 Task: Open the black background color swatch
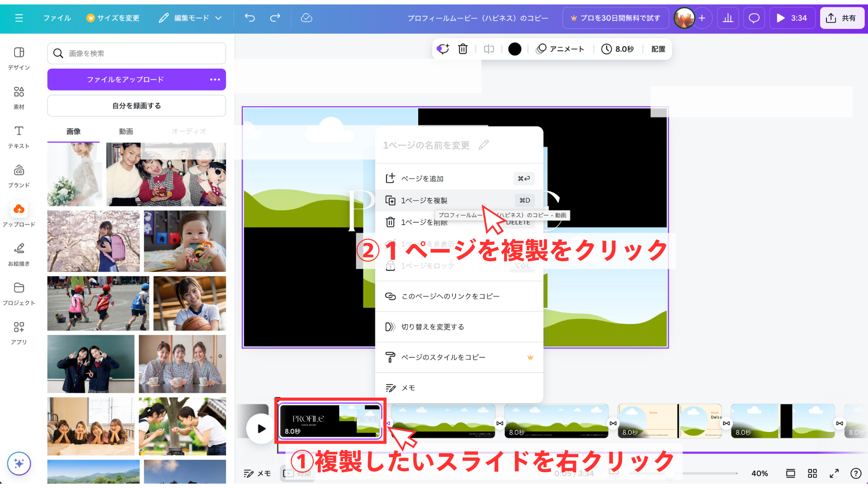coord(514,49)
